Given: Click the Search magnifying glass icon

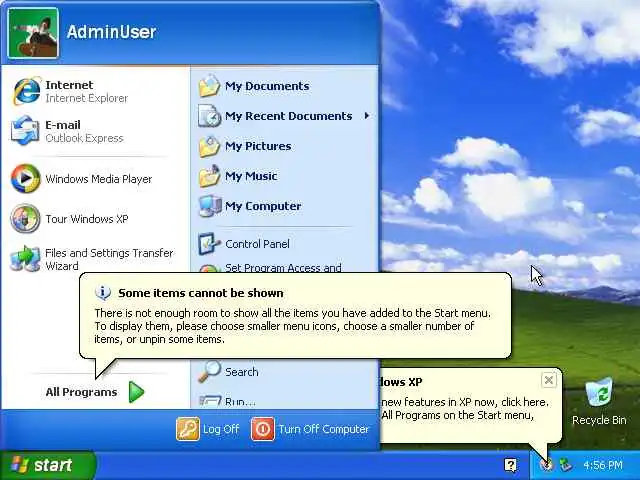Looking at the screenshot, I should point(209,372).
